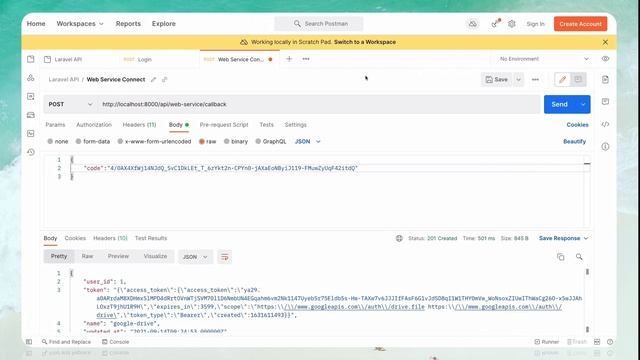Image resolution: width=640 pixels, height=360 pixels.
Task: Toggle the bottom-left sidebar panel icon
Action: [x=29, y=342]
